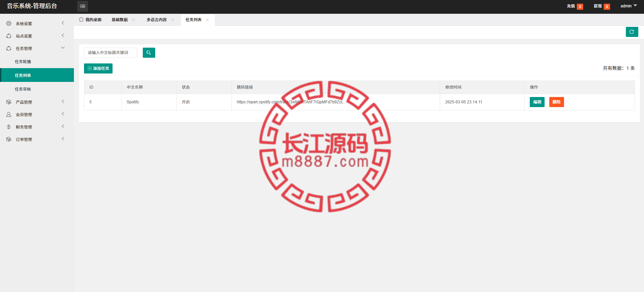Expand the 会员管理 menu chevron
644x292 pixels.
[63, 114]
